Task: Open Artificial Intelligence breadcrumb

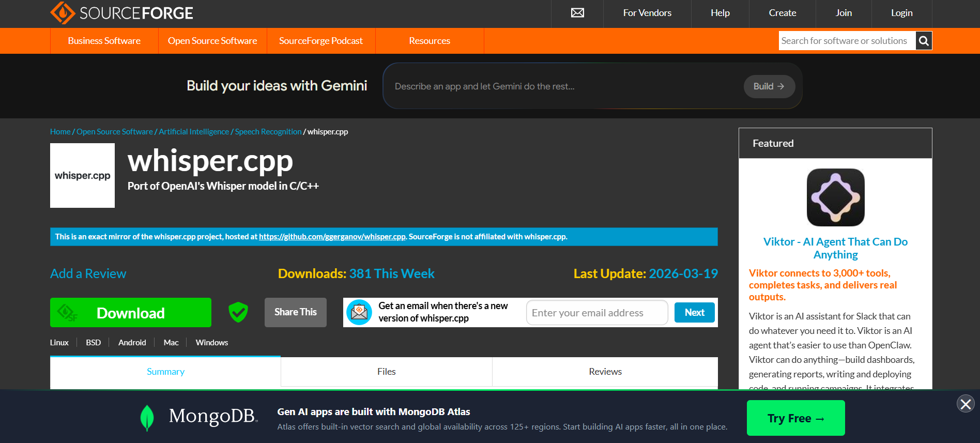Action: (x=194, y=132)
